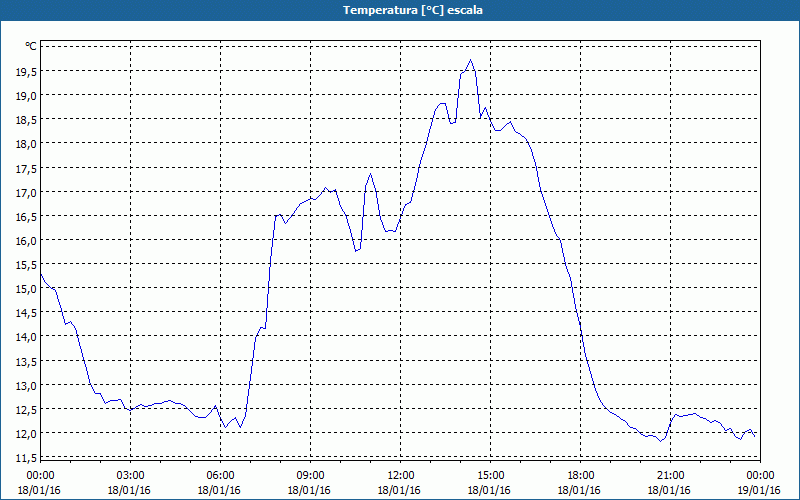Click the temperature curve's highest peak near 14:20
The width and height of the screenshot is (800, 500).
pyautogui.click(x=470, y=60)
